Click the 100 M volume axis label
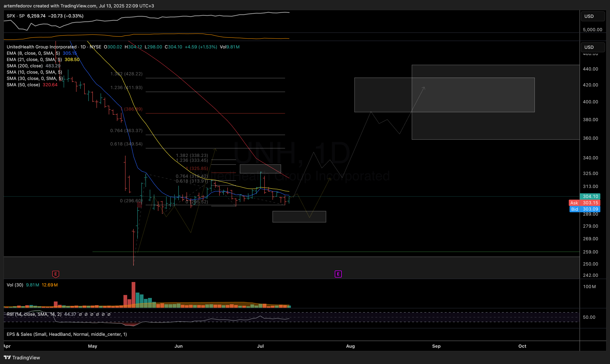610x364 pixels. click(x=589, y=286)
